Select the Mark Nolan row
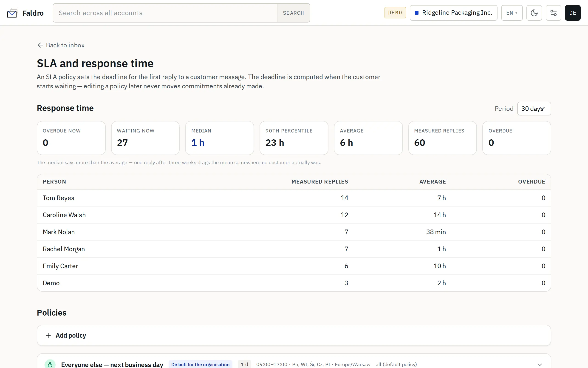The image size is (588, 368). coord(294,232)
